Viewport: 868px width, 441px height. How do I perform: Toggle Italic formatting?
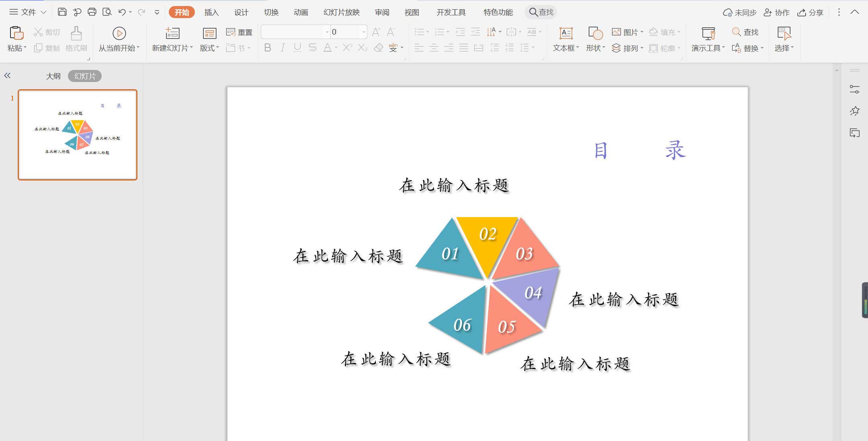click(x=283, y=48)
